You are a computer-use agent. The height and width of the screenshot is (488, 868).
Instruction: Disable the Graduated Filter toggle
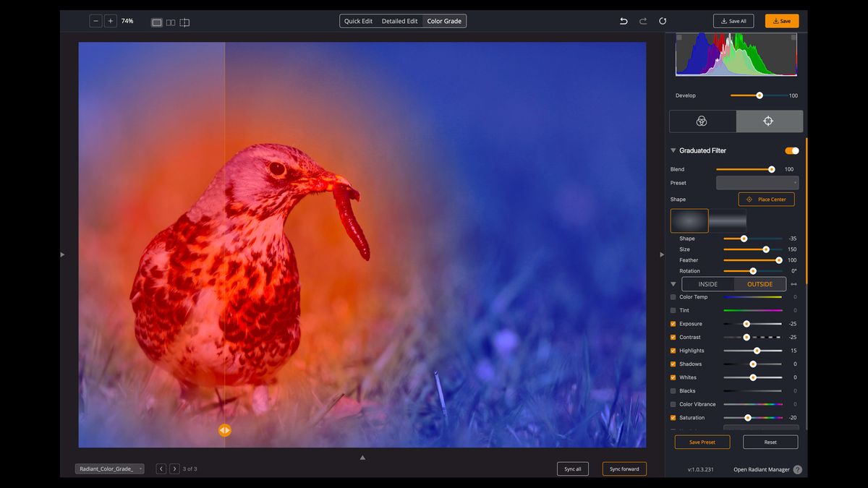(791, 150)
